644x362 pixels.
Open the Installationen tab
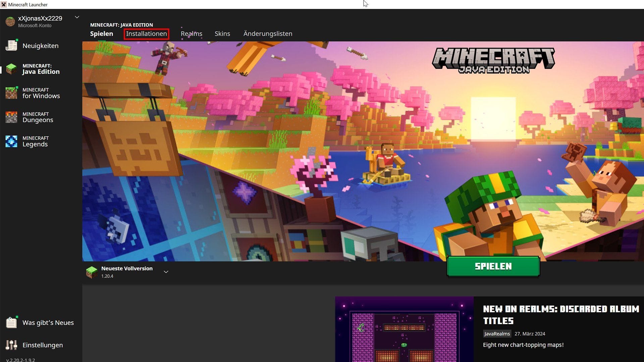click(146, 34)
